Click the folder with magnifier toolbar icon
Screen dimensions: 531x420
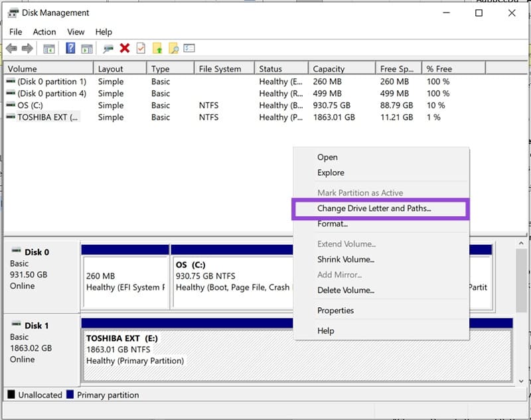click(175, 48)
